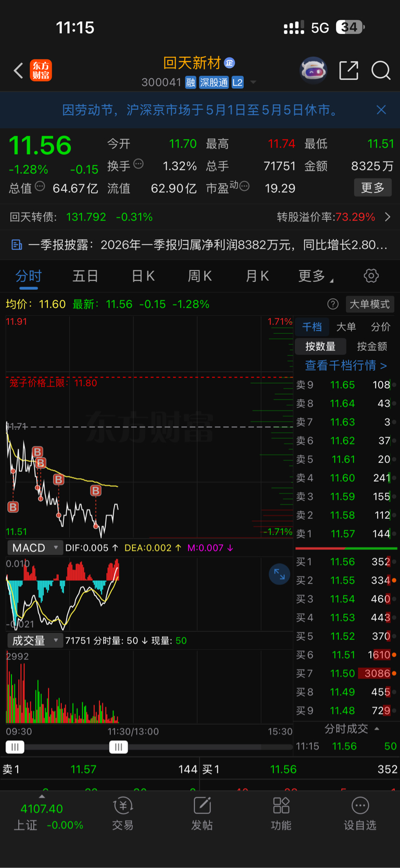
Task: Click left time range slider handle
Action: 15,747
